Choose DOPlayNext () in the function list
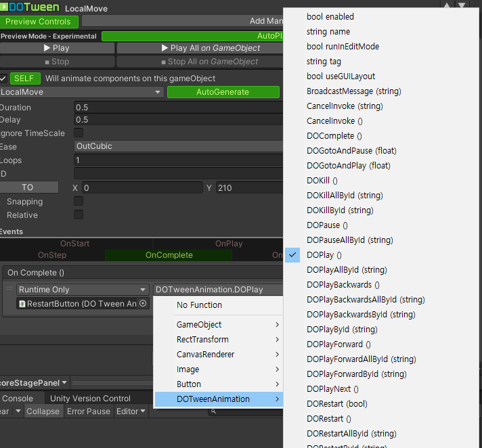The image size is (482, 448). pyautogui.click(x=332, y=389)
